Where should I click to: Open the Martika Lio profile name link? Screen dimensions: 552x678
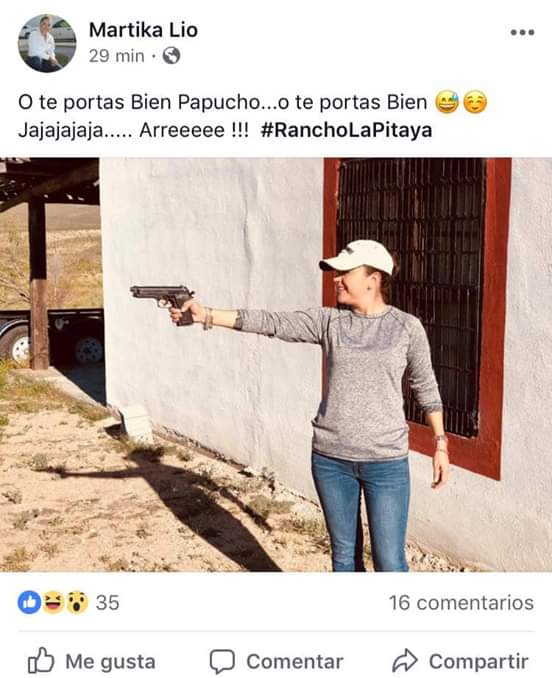[143, 30]
